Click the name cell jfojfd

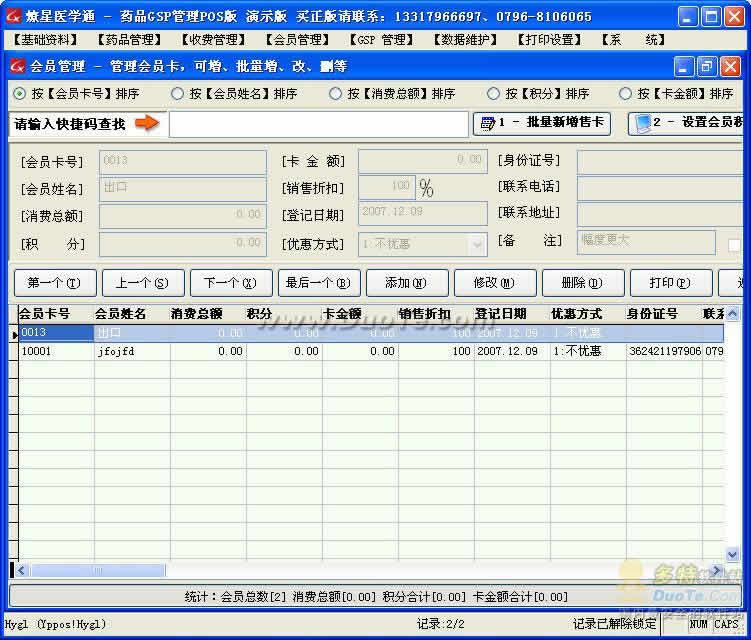[132, 352]
